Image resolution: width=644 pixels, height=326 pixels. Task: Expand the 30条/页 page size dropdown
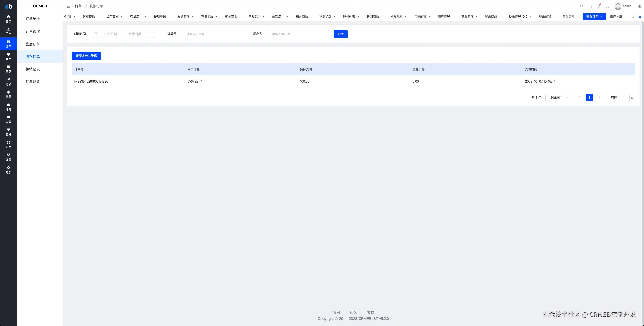(x=558, y=98)
